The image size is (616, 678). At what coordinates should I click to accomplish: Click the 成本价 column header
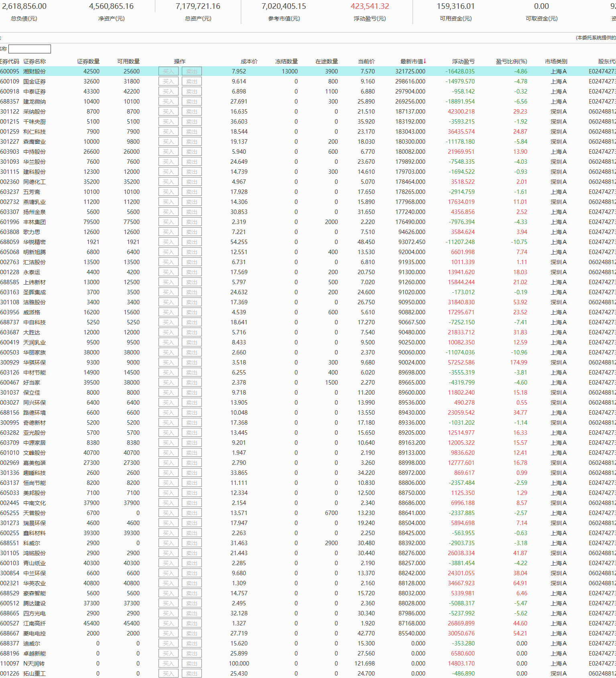pyautogui.click(x=249, y=61)
